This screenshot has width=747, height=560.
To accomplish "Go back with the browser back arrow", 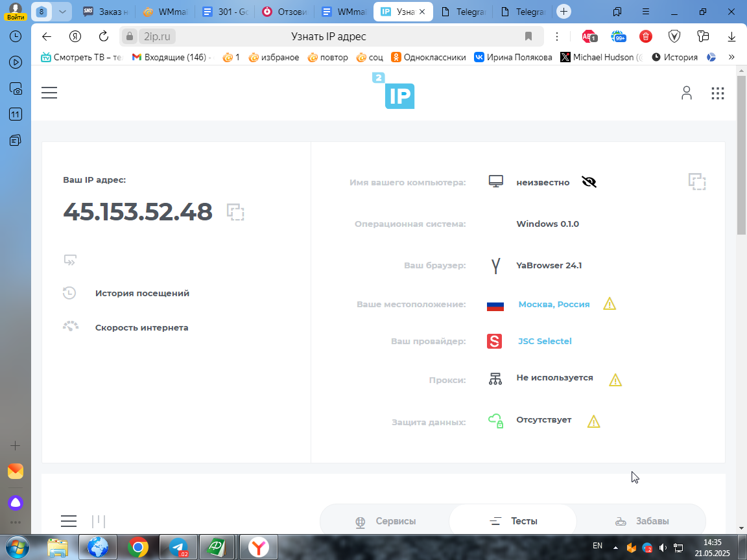I will (46, 37).
